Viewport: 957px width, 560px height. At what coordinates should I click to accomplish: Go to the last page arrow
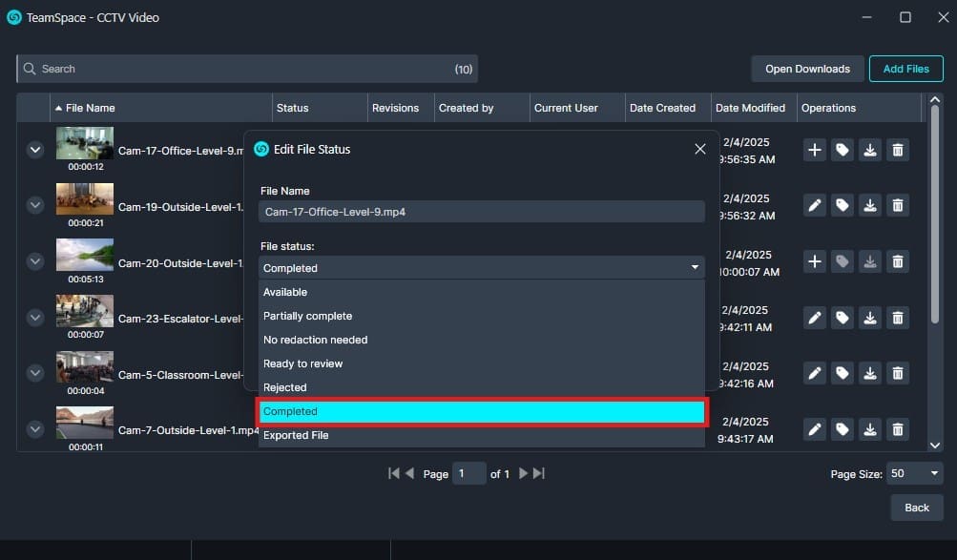(x=539, y=473)
